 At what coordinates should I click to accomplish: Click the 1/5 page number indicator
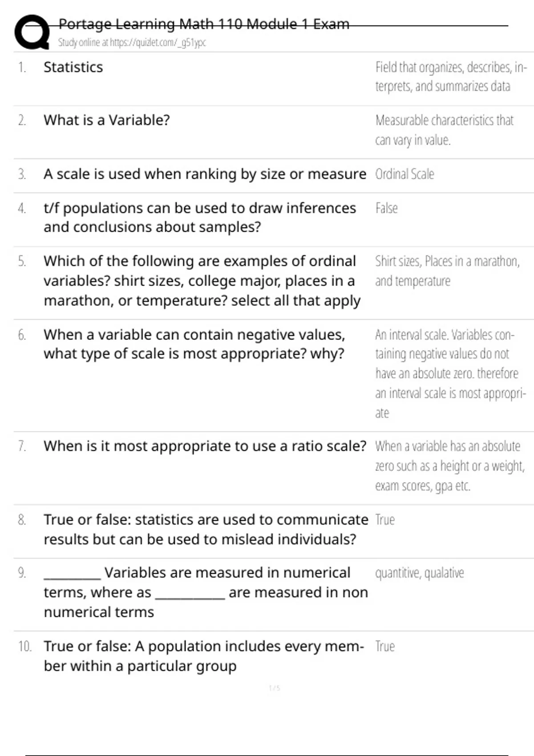pyautogui.click(x=275, y=688)
